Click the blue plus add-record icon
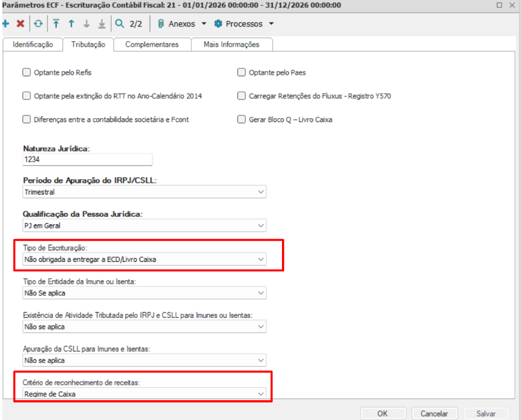The width and height of the screenshot is (521, 420). click(6, 24)
